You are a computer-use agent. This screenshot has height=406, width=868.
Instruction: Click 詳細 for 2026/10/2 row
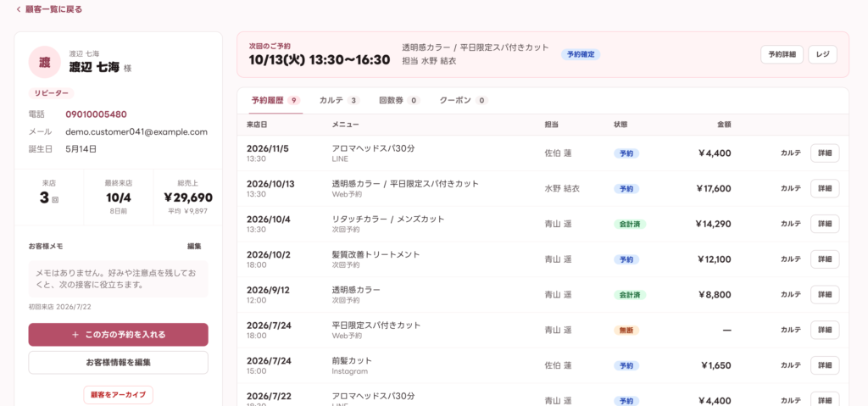pos(825,259)
